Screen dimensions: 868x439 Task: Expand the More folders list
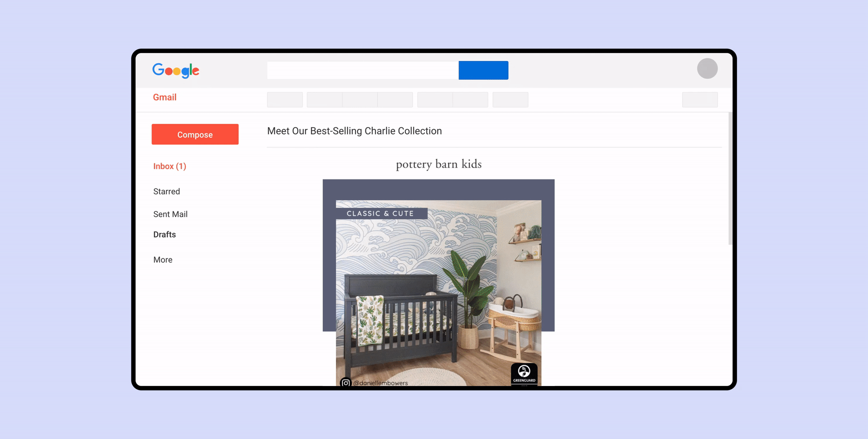point(163,260)
